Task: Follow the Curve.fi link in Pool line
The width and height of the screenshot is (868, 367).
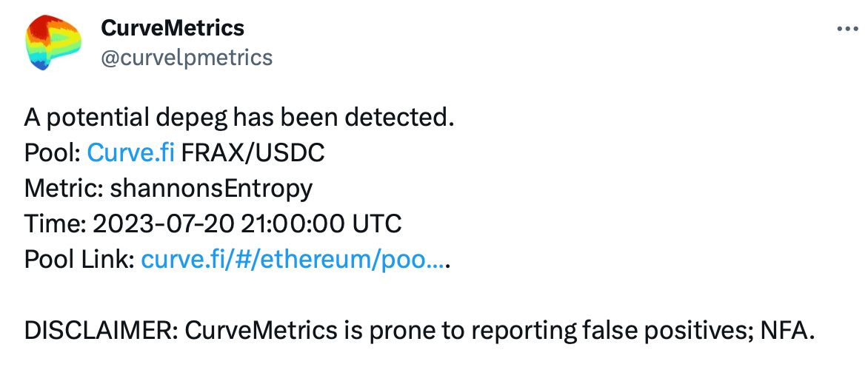Action: (x=131, y=154)
